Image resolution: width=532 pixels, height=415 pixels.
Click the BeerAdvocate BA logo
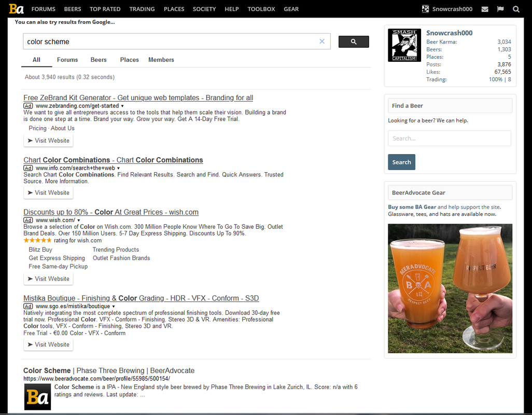tap(16, 9)
